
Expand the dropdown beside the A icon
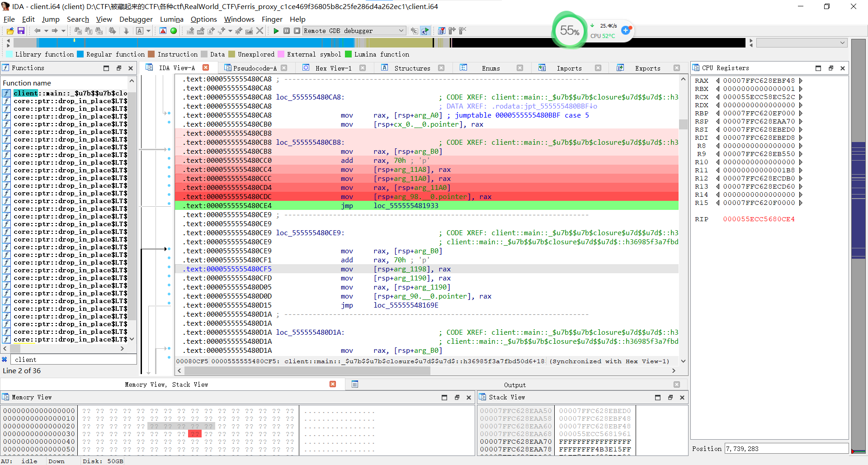click(148, 31)
